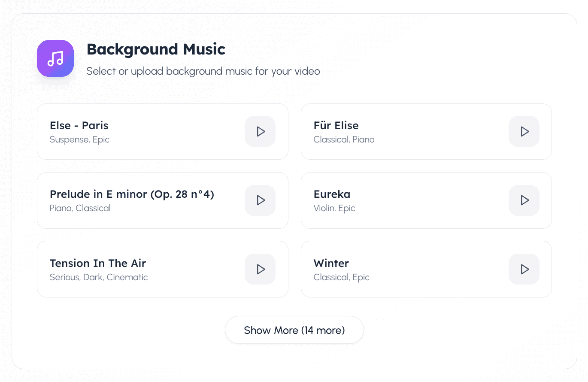Screen dimensions: 588x382
Task: Play the "Else - Paris" track
Action: pyautogui.click(x=260, y=131)
